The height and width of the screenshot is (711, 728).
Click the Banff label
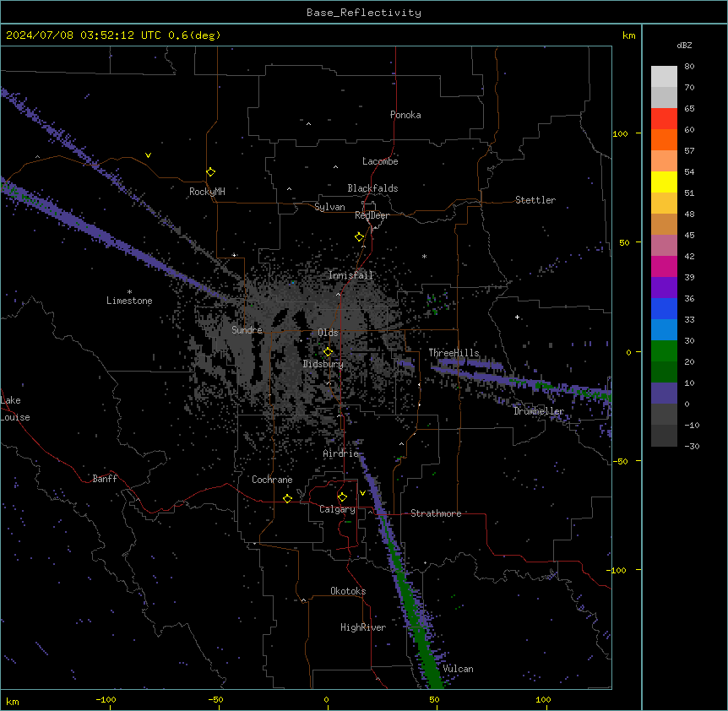tap(105, 479)
